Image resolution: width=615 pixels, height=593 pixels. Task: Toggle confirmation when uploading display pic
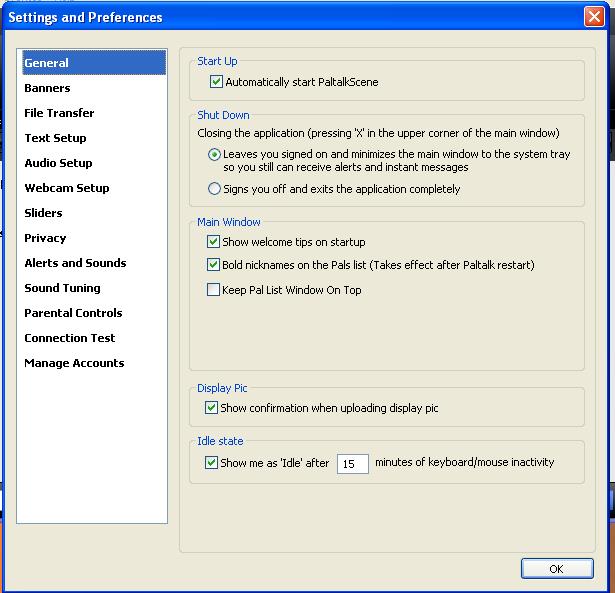211,408
